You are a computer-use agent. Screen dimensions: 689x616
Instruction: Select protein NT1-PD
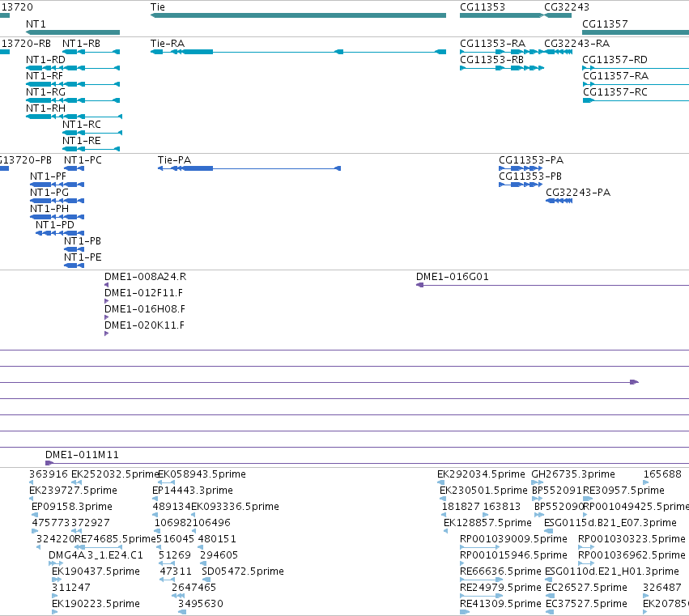point(60,233)
